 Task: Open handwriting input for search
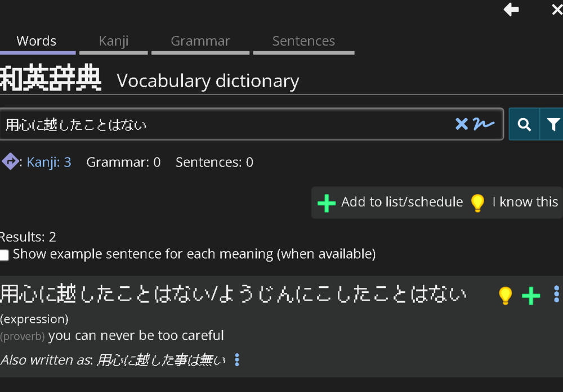point(483,124)
